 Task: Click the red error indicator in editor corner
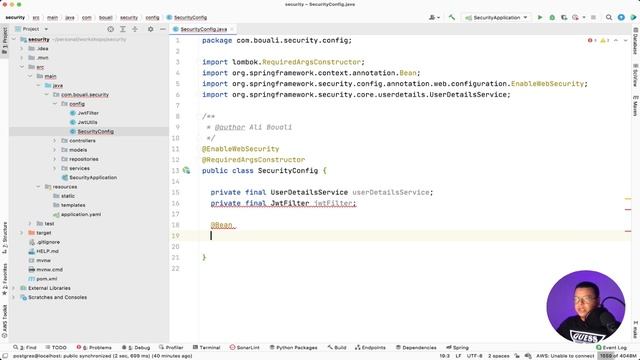592,40
